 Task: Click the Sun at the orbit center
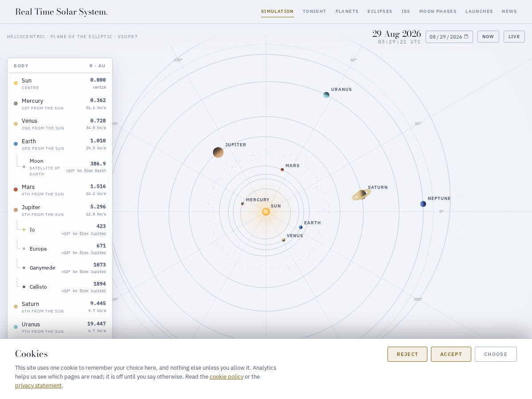pos(266,211)
